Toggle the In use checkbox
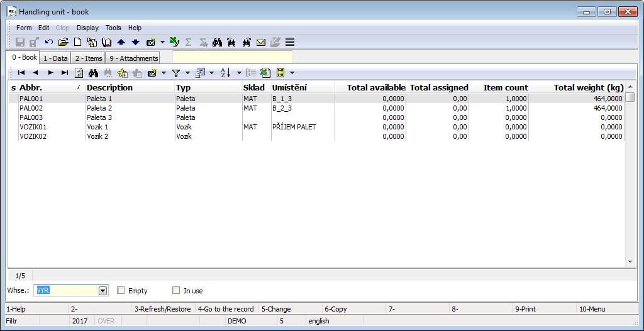This screenshot has width=644, height=331. [x=176, y=291]
